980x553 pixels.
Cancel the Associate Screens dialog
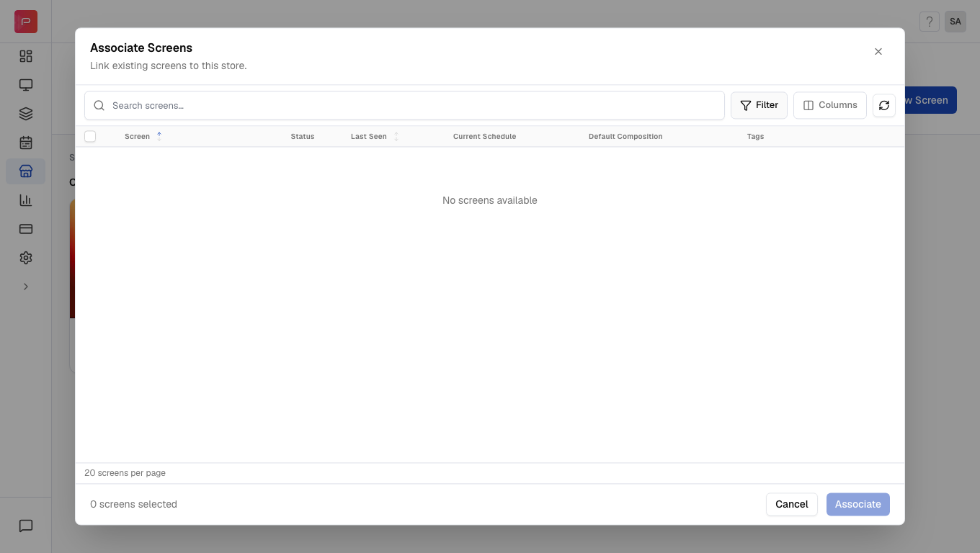792,504
